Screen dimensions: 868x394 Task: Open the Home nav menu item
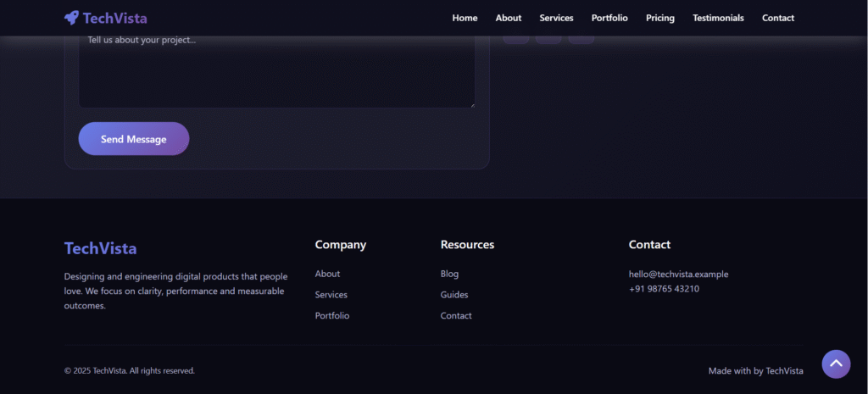coord(465,18)
